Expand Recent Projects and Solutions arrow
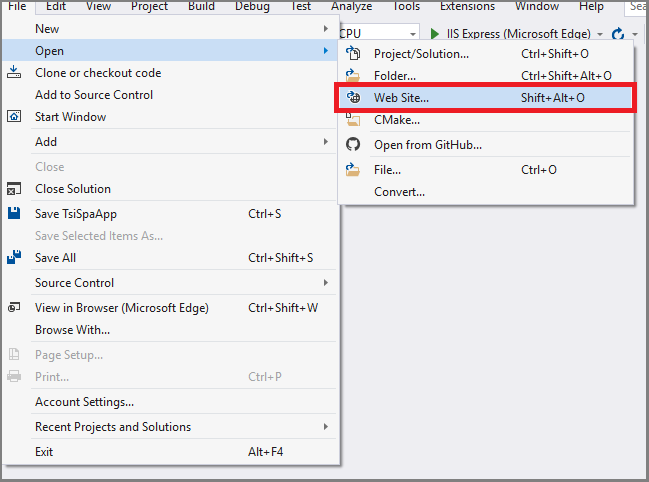The width and height of the screenshot is (649, 482). click(x=326, y=427)
